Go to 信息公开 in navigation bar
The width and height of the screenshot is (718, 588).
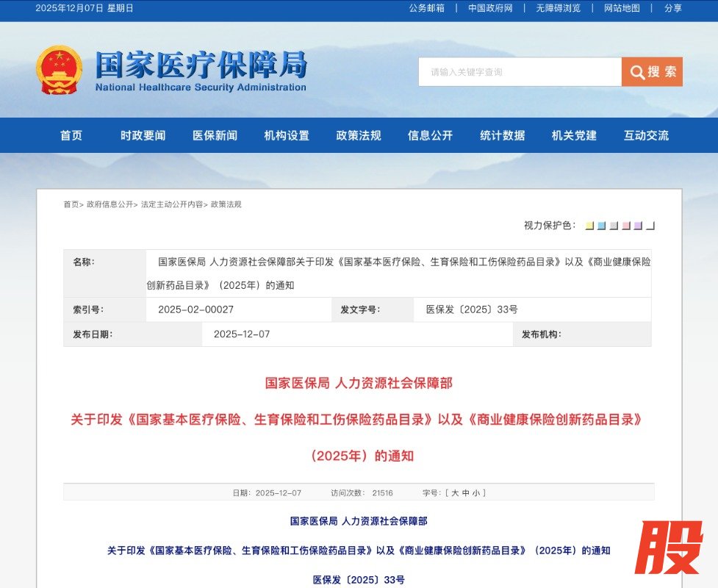(430, 136)
